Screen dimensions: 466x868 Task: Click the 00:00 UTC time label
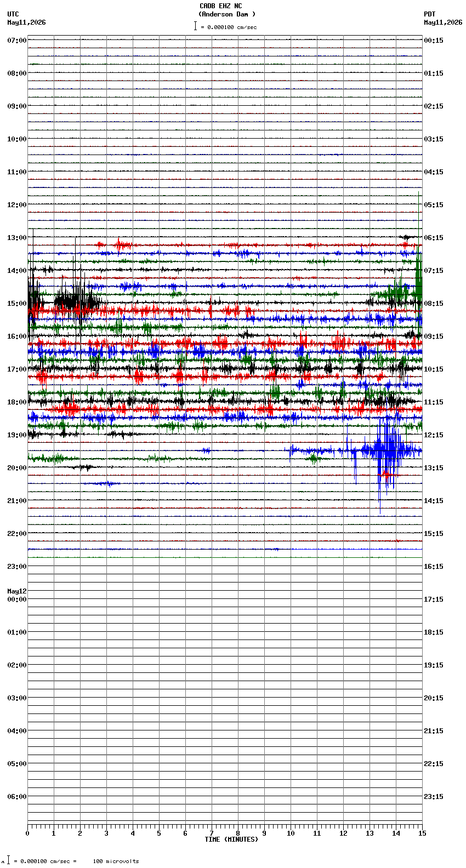(17, 599)
